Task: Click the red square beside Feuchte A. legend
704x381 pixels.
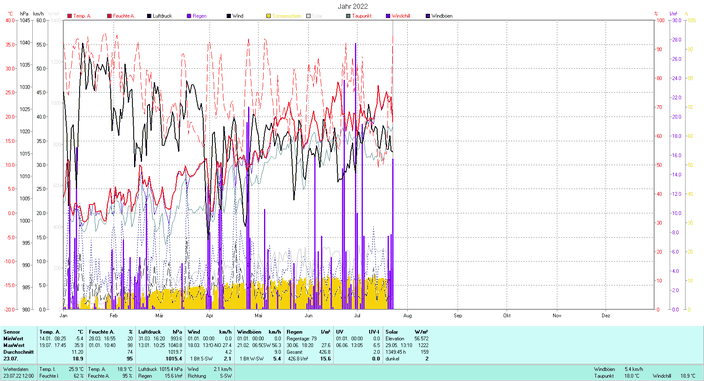Action: pyautogui.click(x=109, y=16)
